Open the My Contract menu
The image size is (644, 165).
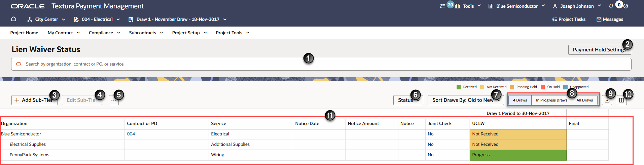click(x=64, y=33)
